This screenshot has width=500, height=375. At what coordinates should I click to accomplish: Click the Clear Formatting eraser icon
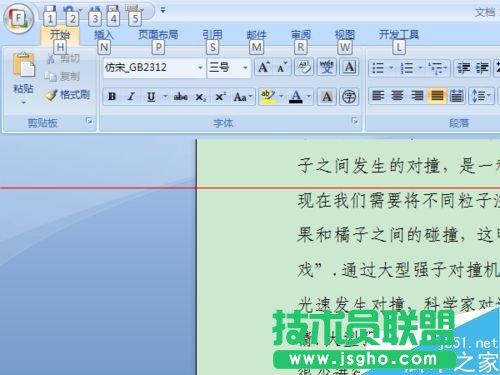304,67
